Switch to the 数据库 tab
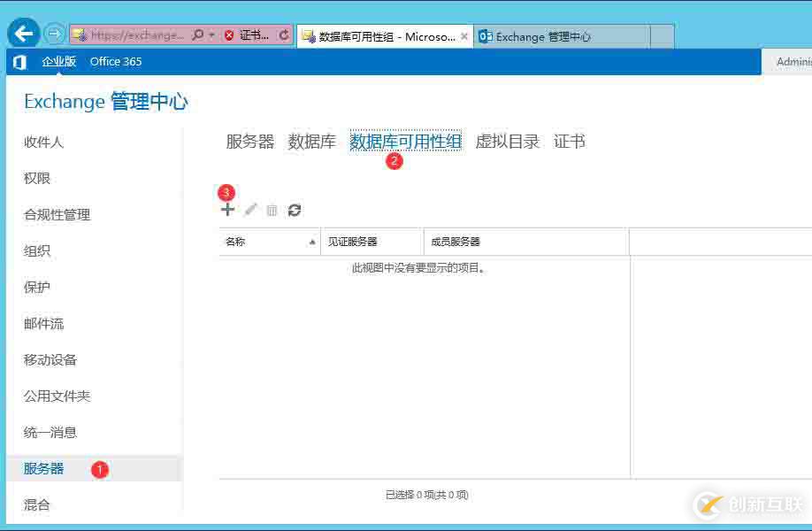Viewport: 812px width, 531px height. pyautogui.click(x=311, y=140)
